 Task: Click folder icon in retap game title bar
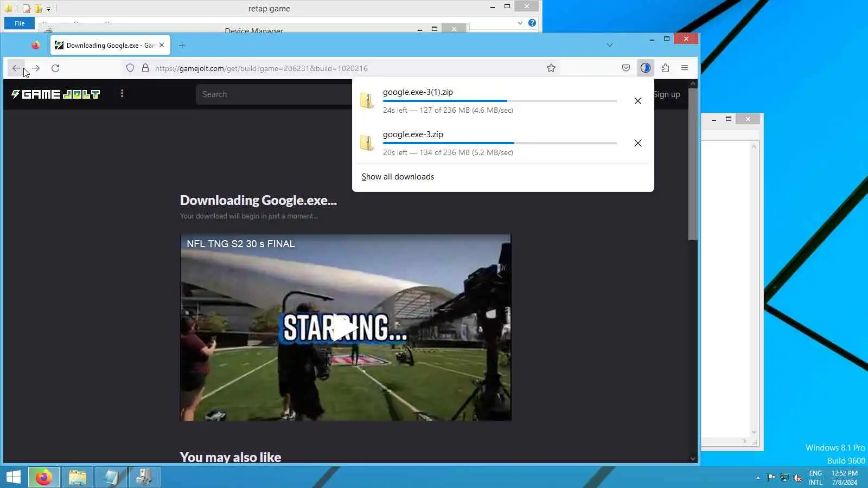coord(9,9)
